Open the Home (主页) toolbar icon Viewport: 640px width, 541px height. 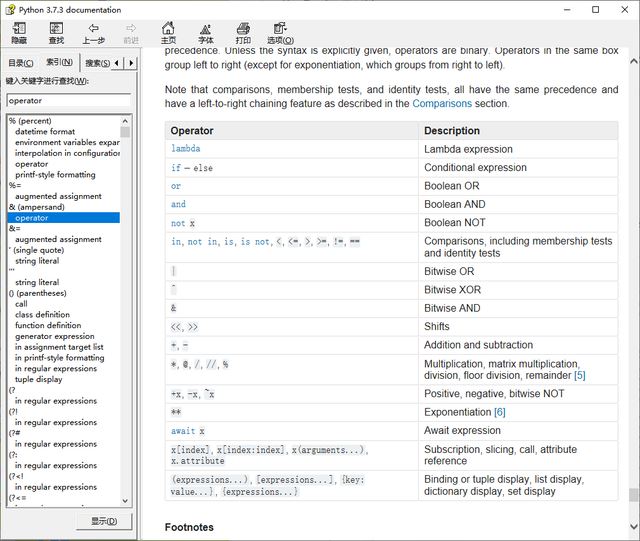pyautogui.click(x=168, y=33)
